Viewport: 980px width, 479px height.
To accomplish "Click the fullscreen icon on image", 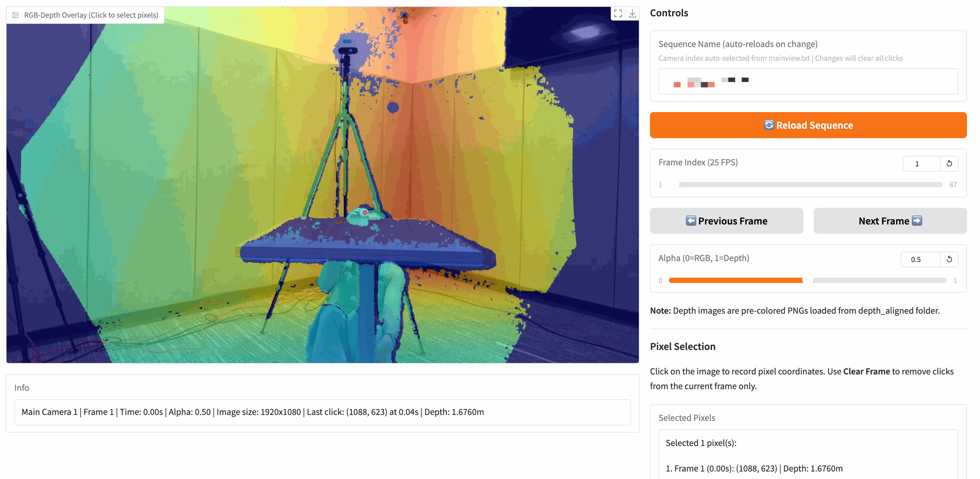I will pos(618,14).
